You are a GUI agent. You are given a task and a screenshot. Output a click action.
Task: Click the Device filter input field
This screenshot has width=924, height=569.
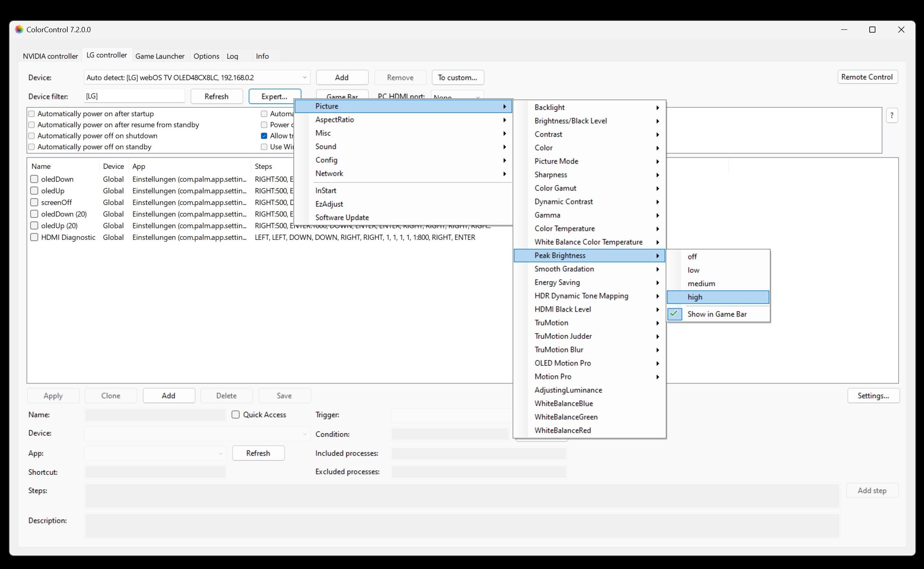click(x=135, y=96)
